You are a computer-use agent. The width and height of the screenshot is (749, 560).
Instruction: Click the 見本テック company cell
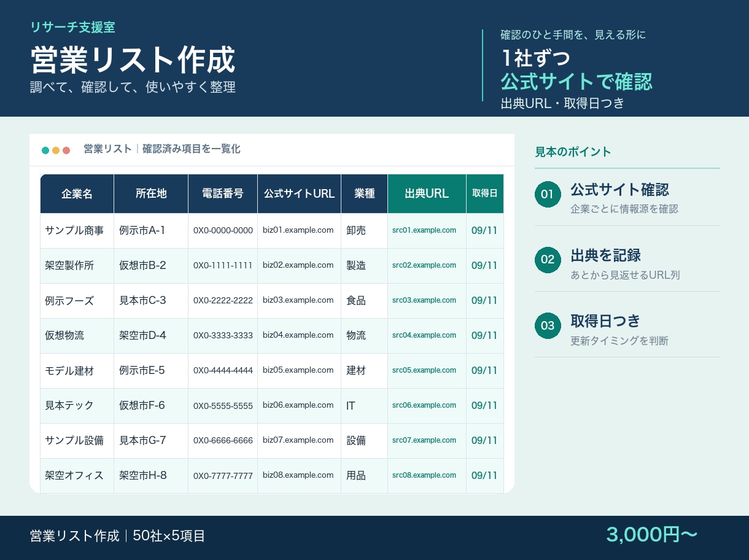point(77,406)
